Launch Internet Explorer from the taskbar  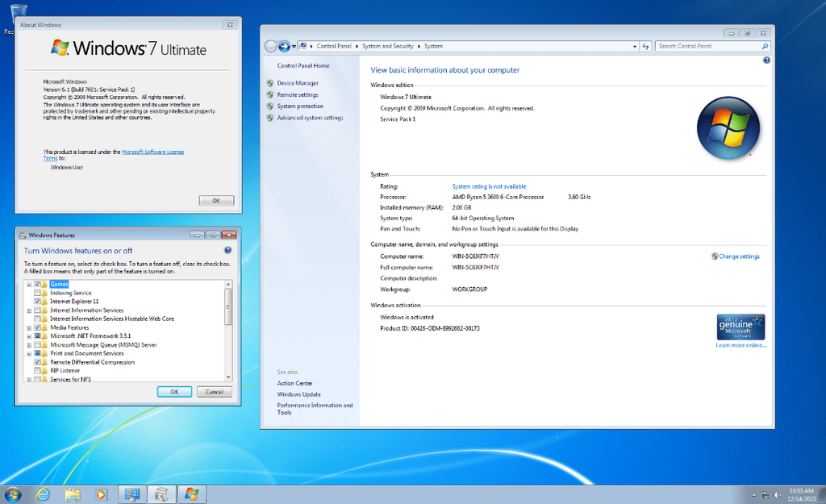(44, 494)
